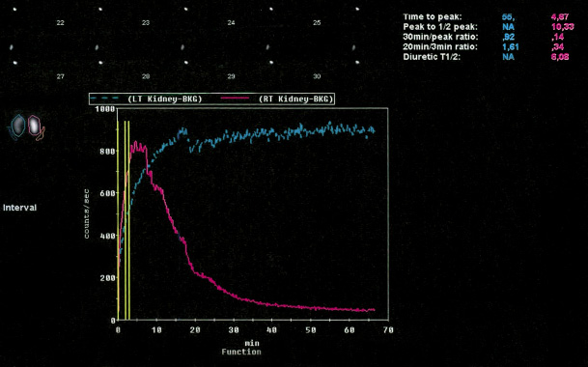Click the frame number 22 label
Screen dimensions: 588x367
tap(61, 23)
